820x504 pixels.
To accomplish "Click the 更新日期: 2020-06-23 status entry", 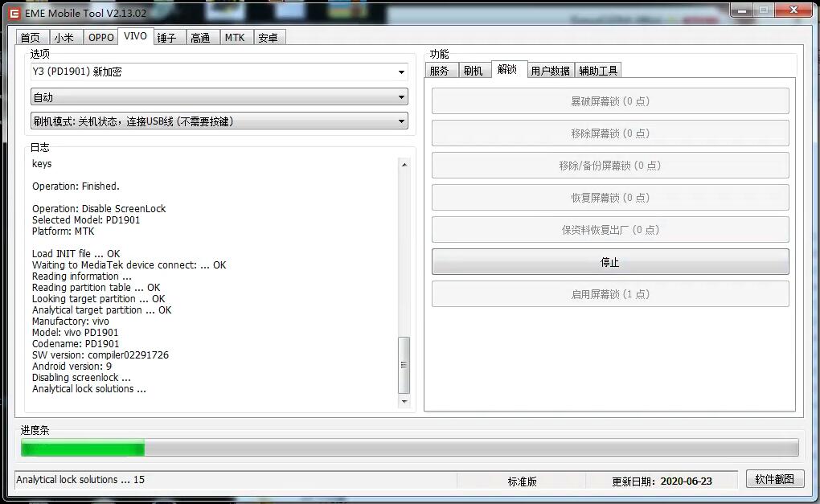I will click(x=662, y=481).
